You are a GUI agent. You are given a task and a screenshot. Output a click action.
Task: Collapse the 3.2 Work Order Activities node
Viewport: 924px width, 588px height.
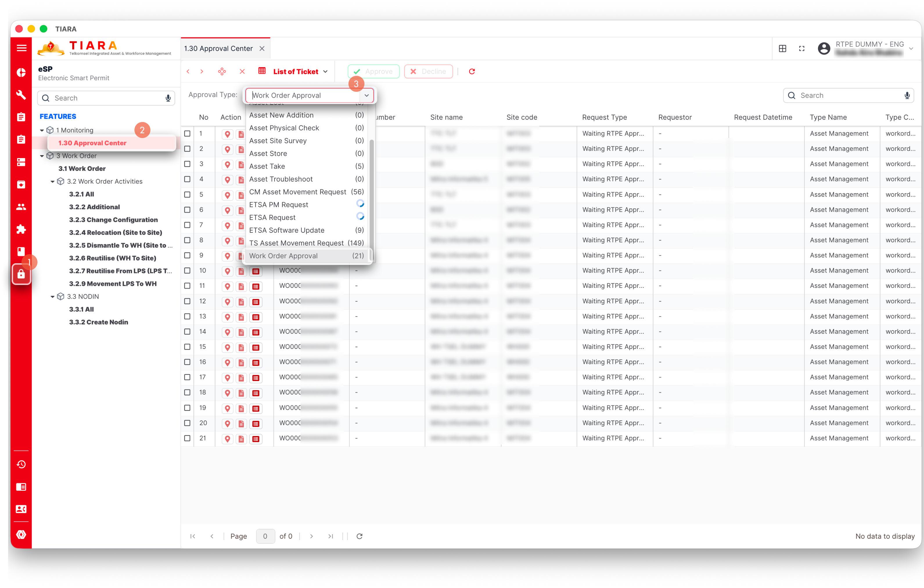point(53,182)
